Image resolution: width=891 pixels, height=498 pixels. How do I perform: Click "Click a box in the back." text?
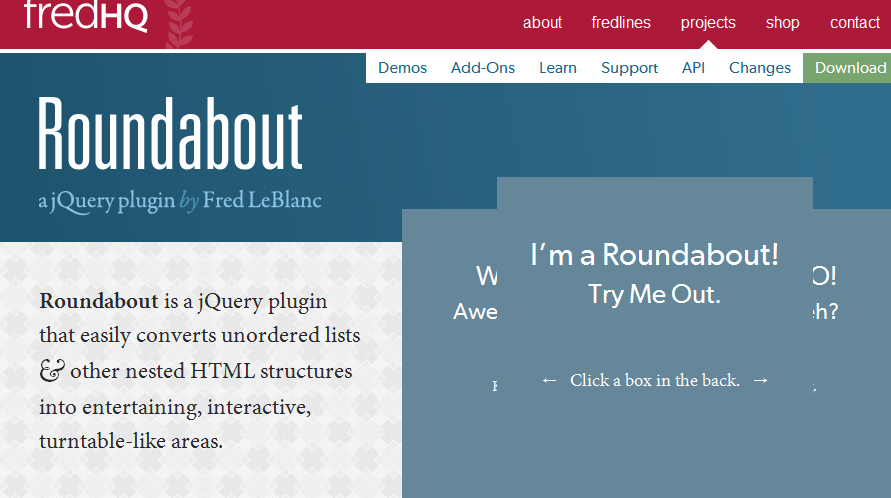coord(655,380)
